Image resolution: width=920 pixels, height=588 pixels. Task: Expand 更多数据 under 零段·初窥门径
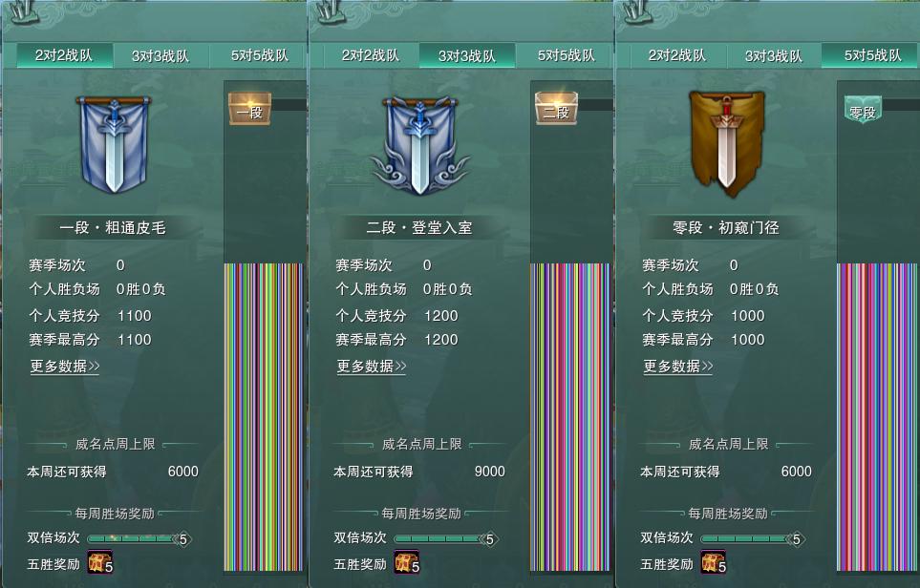678,367
